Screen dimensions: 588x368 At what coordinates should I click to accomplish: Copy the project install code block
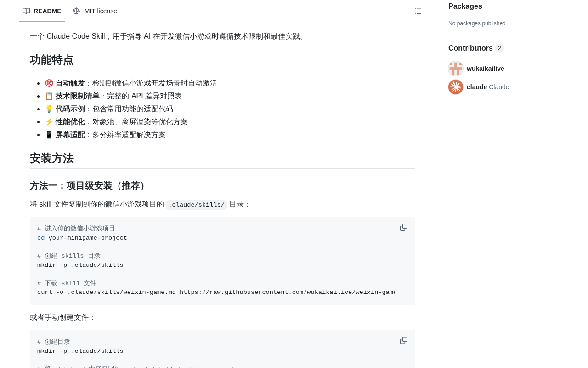[x=404, y=227]
